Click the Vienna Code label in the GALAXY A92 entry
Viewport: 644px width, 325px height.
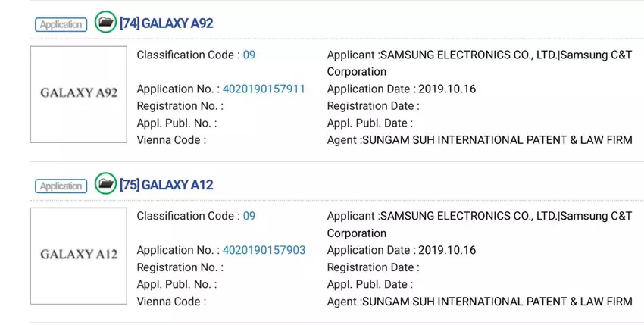pyautogui.click(x=170, y=139)
